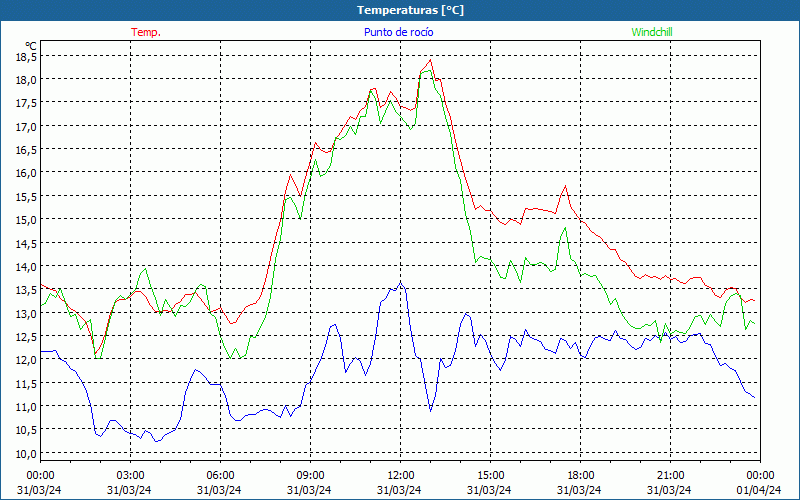
Task: Click the 17,0 value on the y-axis
Action: click(26, 127)
